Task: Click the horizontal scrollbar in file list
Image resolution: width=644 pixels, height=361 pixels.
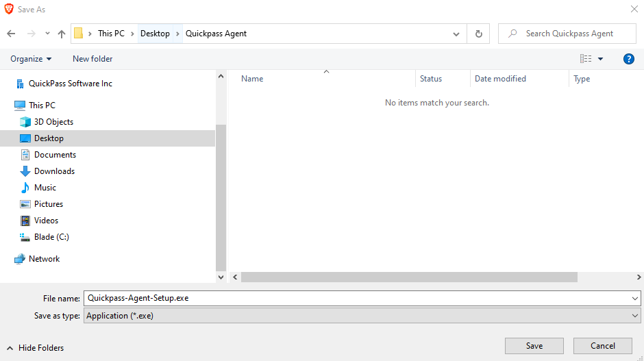Action: 409,277
